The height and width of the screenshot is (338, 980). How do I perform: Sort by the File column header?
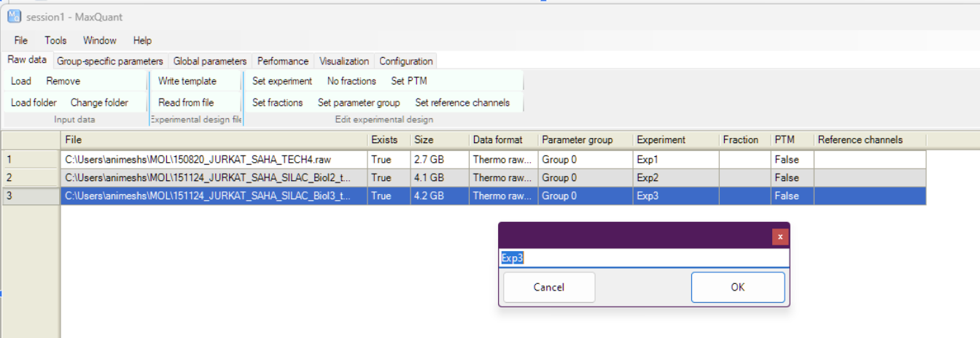click(214, 140)
